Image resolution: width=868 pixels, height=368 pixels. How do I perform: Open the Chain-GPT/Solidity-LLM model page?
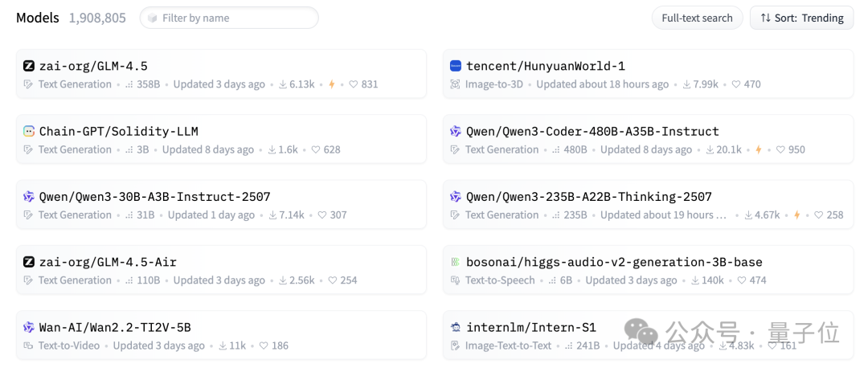click(118, 132)
